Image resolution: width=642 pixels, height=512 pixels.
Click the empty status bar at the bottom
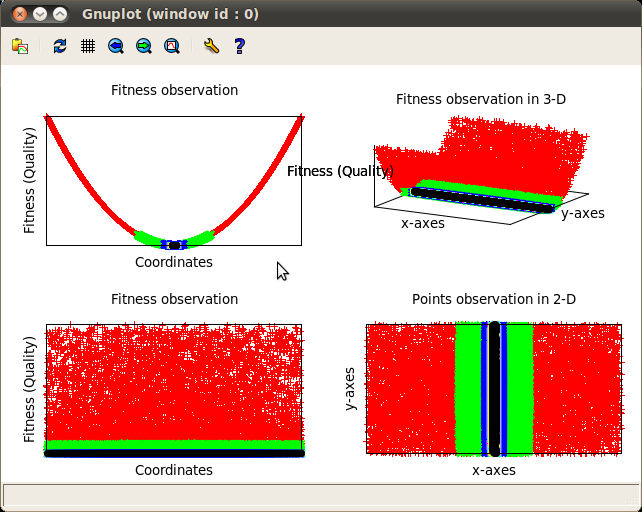point(320,495)
